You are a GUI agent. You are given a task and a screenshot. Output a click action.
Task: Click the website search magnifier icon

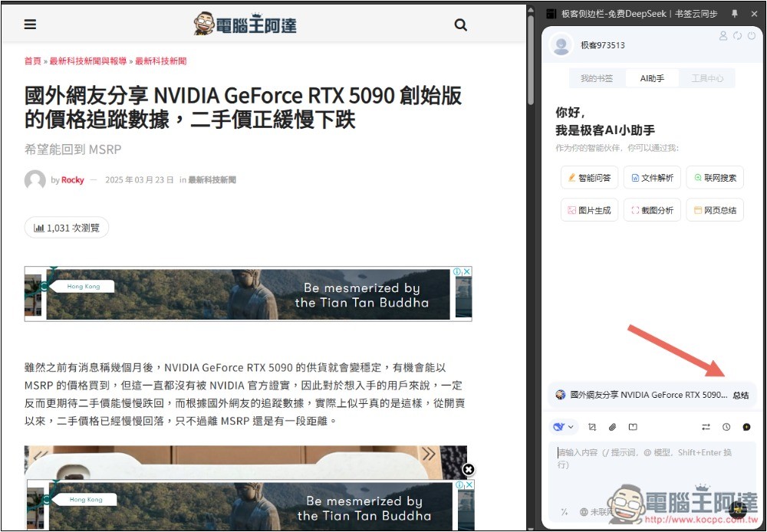(460, 25)
